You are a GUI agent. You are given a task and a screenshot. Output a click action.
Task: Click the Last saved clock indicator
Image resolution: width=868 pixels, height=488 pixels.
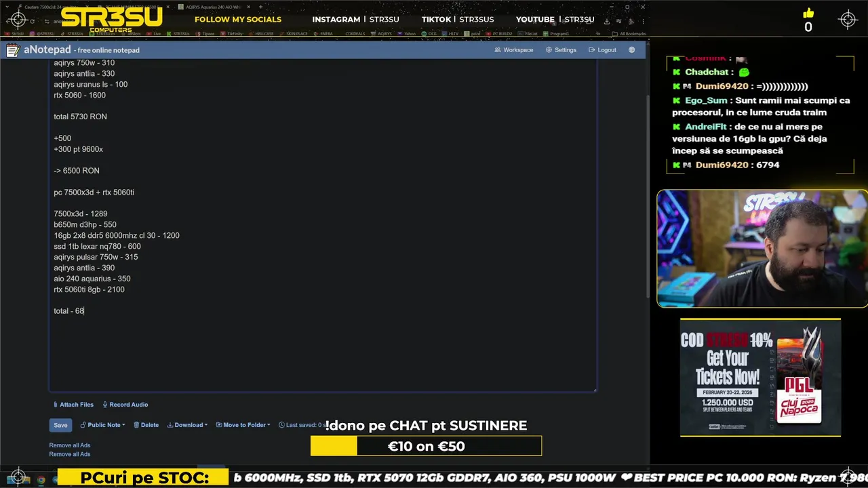point(302,425)
